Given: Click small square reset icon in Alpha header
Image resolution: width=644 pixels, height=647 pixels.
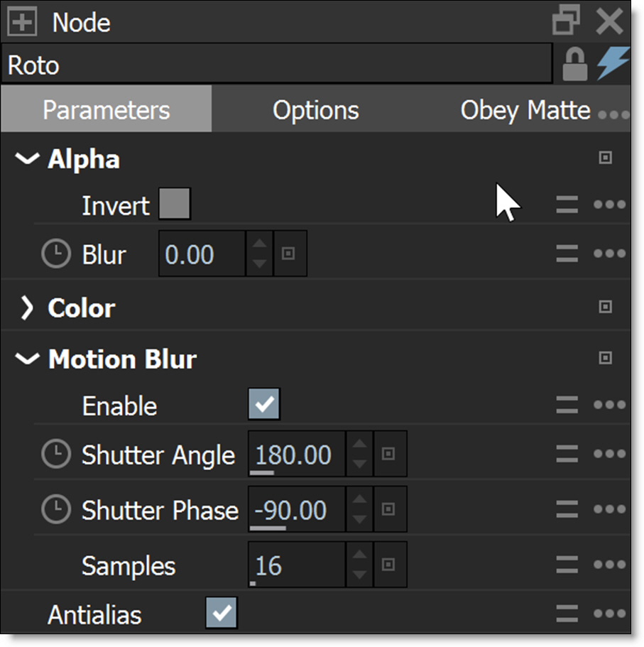Looking at the screenshot, I should point(605,158).
